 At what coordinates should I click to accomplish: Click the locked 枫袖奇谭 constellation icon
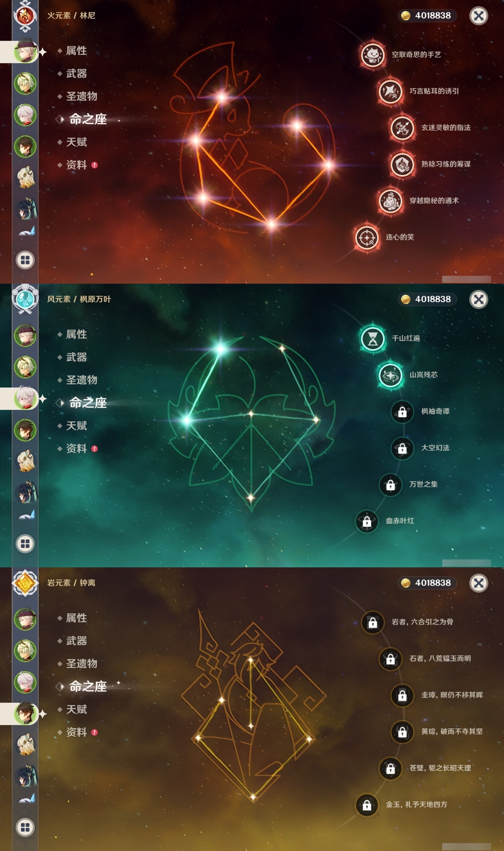tap(402, 412)
